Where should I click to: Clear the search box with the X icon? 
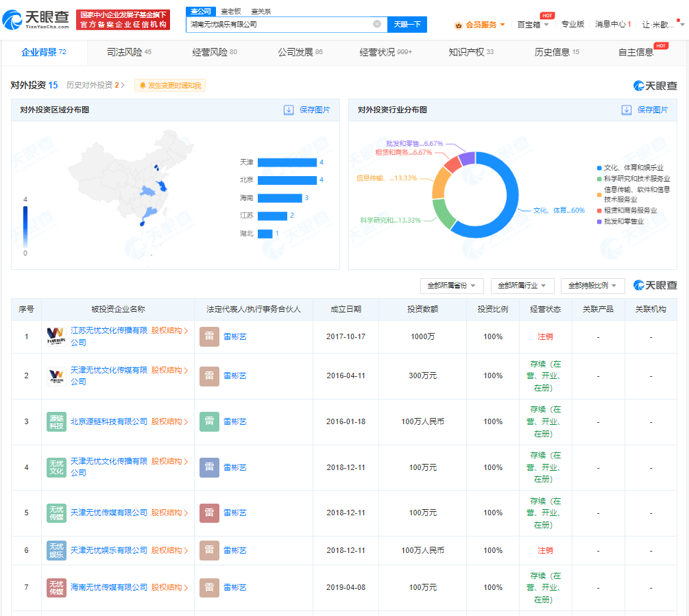[x=377, y=24]
